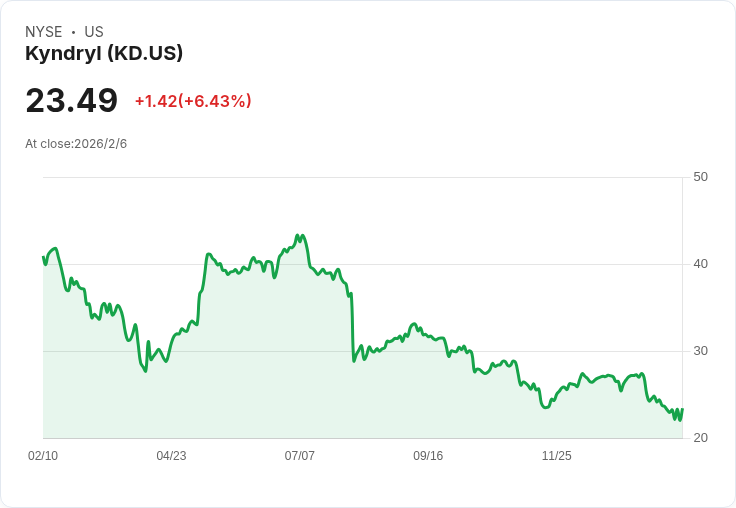Image resolution: width=736 pixels, height=508 pixels.
Task: Click the 50 price axis label
Action: point(700,177)
